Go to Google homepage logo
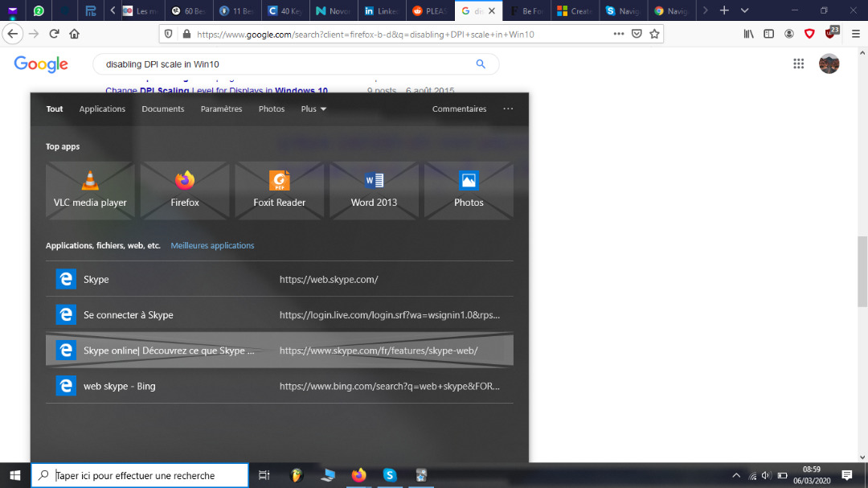Screen dimensions: 868x488 tap(41, 64)
